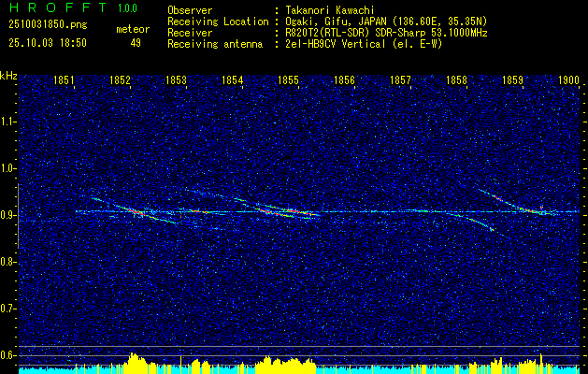This screenshot has width=588, height=374.
Task: Click time marker 1859
Action: [x=512, y=80]
